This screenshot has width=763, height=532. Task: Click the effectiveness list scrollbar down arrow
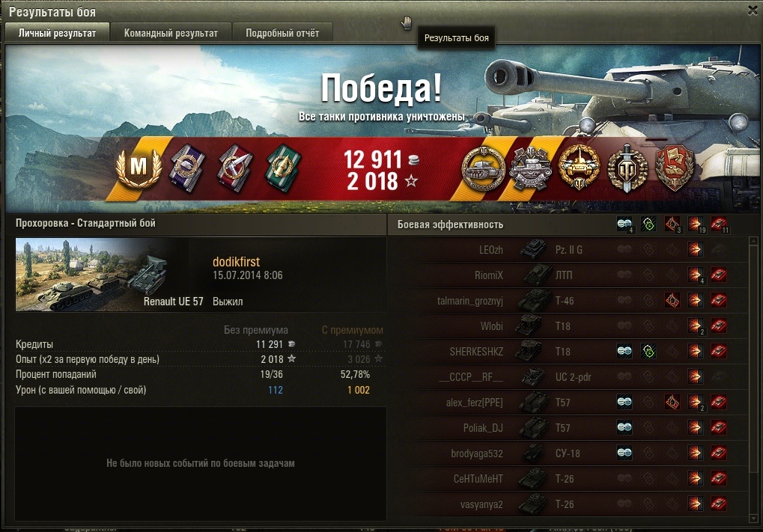coord(756,517)
